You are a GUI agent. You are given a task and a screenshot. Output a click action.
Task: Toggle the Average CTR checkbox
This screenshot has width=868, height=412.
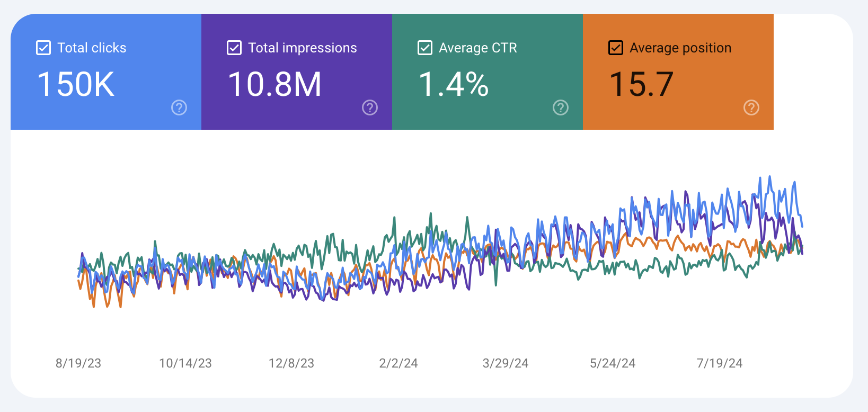click(425, 48)
